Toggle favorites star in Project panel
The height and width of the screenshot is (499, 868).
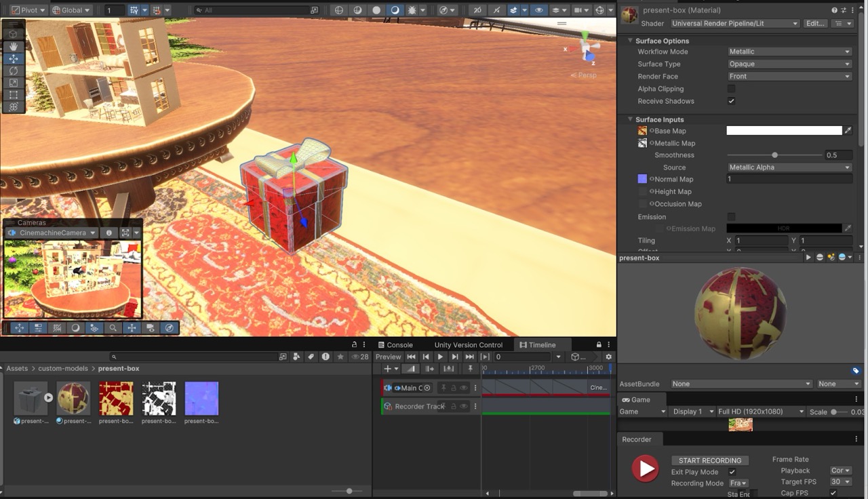click(340, 357)
